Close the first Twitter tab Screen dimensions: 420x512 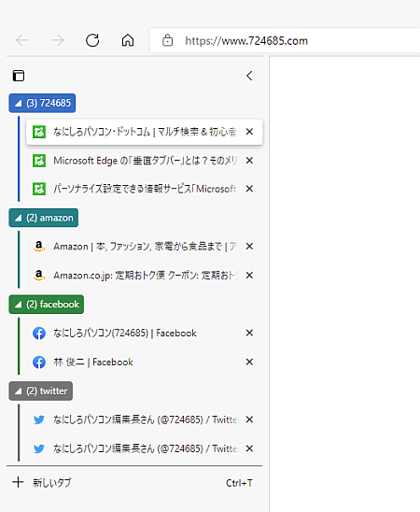coord(249,420)
